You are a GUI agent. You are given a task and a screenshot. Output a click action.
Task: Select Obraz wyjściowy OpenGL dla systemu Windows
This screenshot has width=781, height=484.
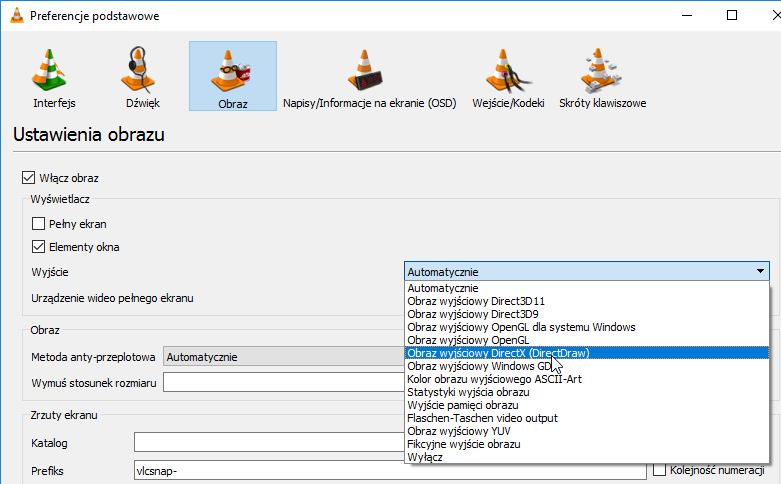coord(587,327)
